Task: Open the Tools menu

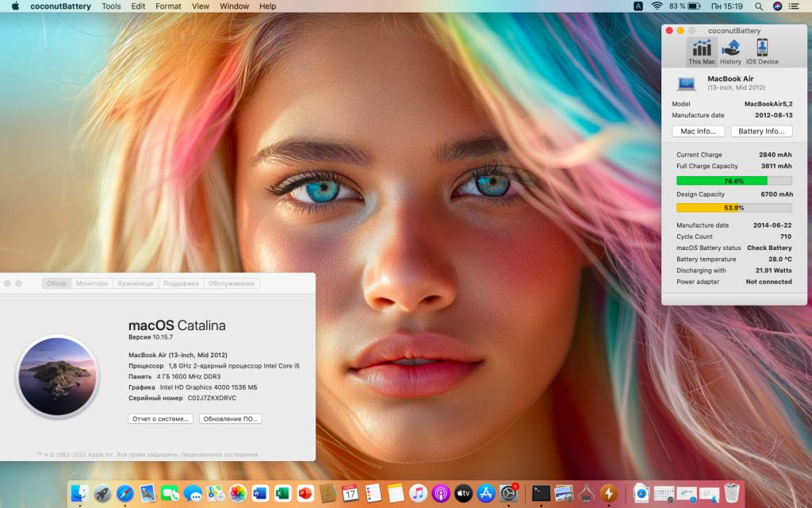Action: (111, 6)
